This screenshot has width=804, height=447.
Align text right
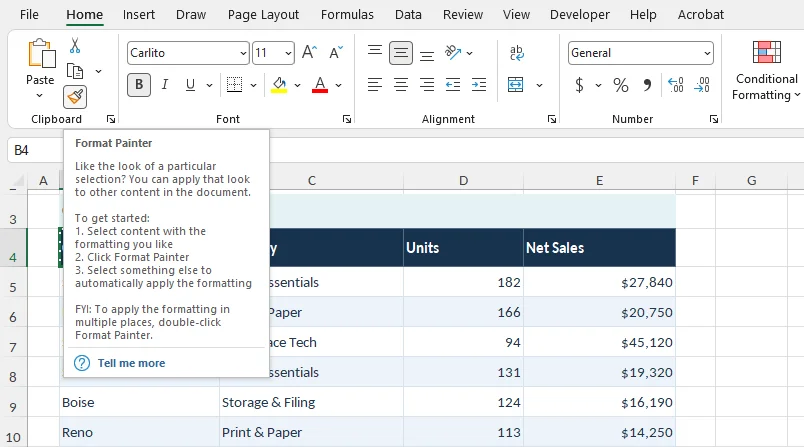(427, 85)
